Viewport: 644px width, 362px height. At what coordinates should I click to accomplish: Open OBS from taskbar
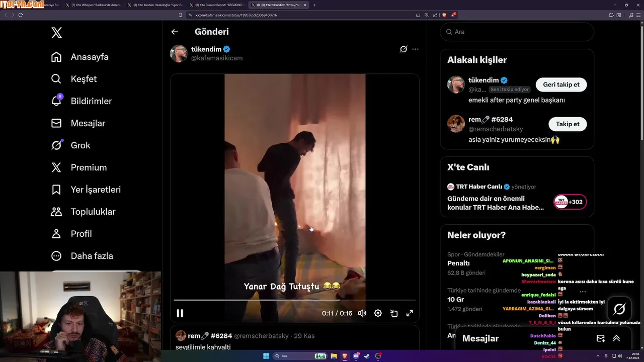coord(378,356)
